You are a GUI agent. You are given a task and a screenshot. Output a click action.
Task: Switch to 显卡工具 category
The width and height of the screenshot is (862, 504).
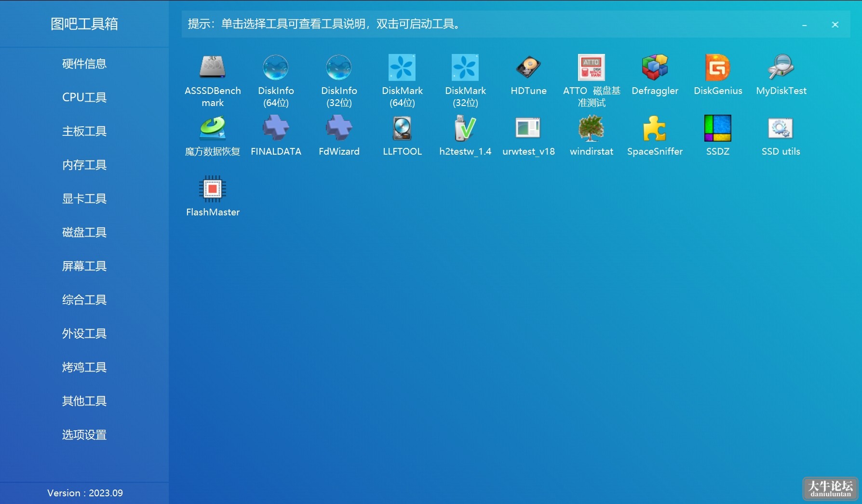84,199
